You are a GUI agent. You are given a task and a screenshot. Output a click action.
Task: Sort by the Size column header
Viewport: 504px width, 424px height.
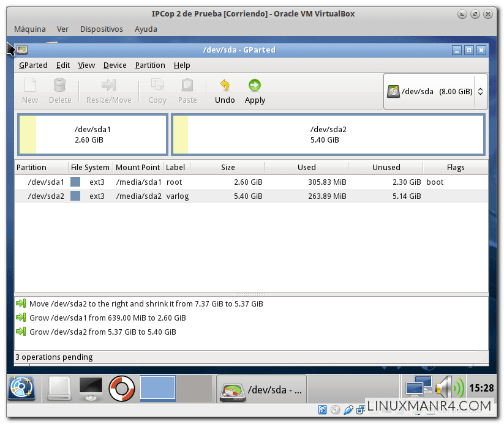pyautogui.click(x=227, y=167)
